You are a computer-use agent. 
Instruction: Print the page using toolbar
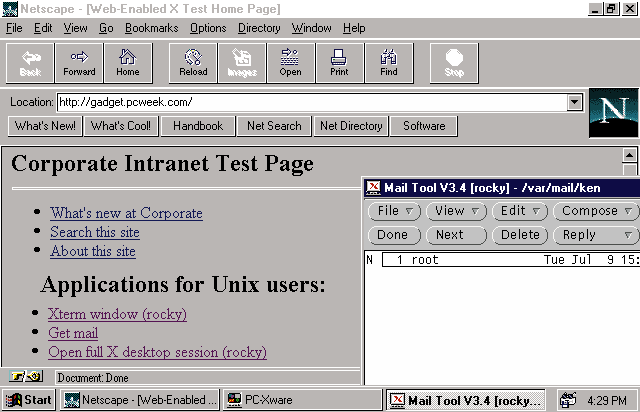[x=340, y=63]
